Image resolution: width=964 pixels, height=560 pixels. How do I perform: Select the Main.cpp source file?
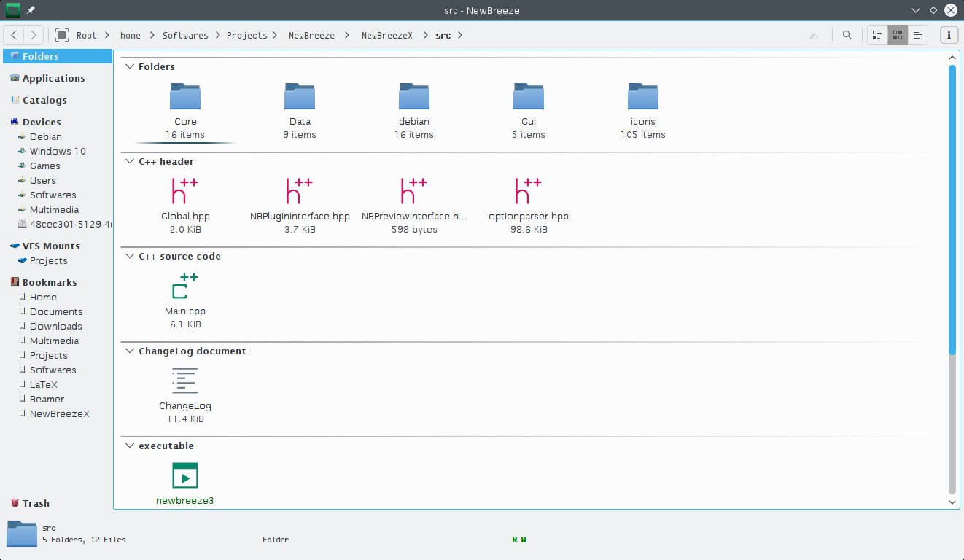point(185,300)
